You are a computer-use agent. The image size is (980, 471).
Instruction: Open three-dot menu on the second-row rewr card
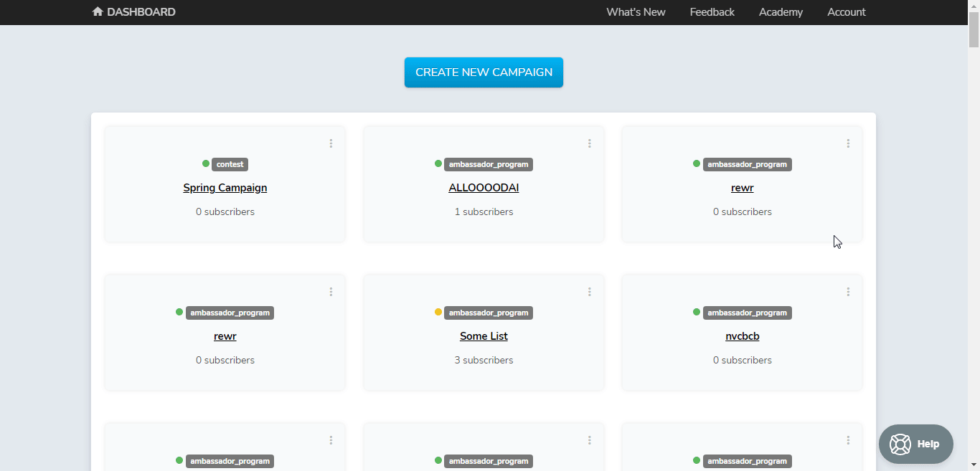(331, 292)
